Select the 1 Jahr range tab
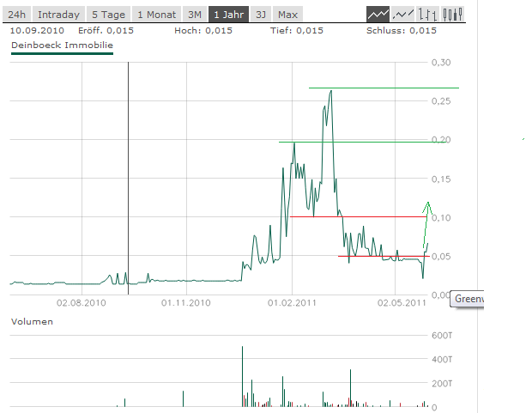 pyautogui.click(x=229, y=15)
